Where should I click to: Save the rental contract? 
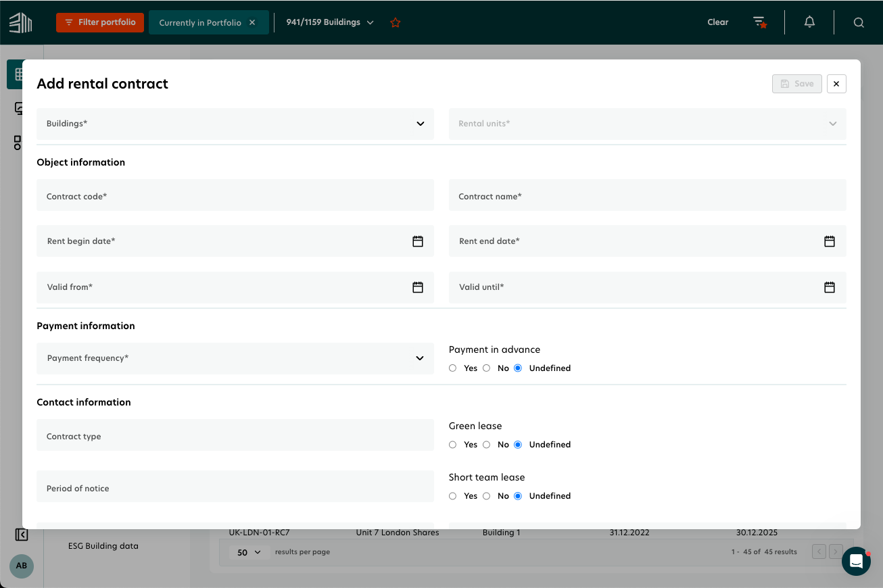tap(797, 84)
